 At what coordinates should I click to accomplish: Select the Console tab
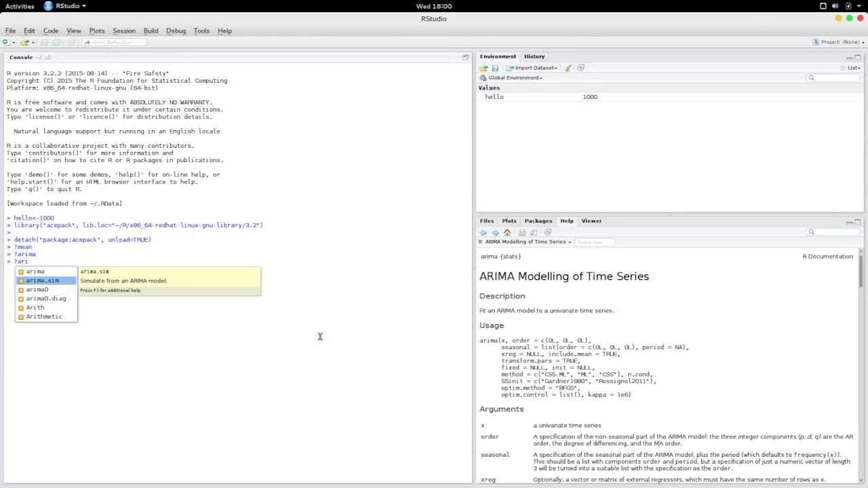(21, 57)
